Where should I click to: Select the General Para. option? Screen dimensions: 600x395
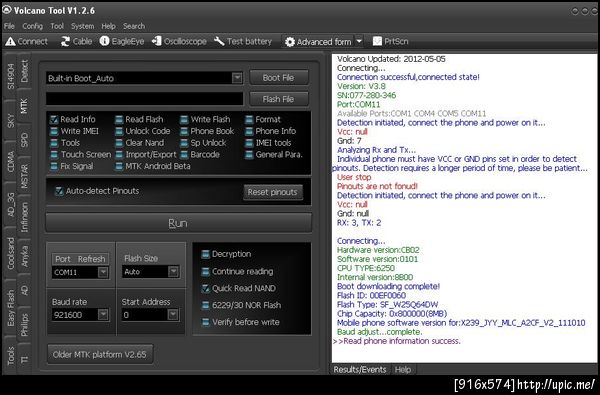274,154
